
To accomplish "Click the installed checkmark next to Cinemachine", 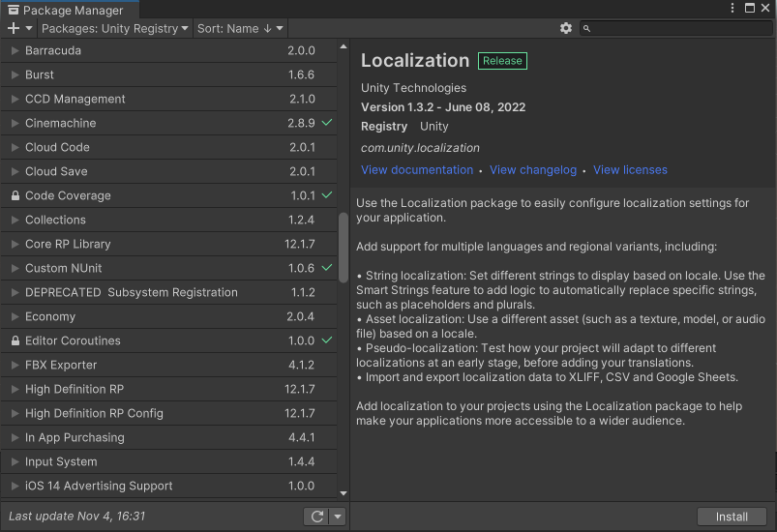I will (327, 122).
